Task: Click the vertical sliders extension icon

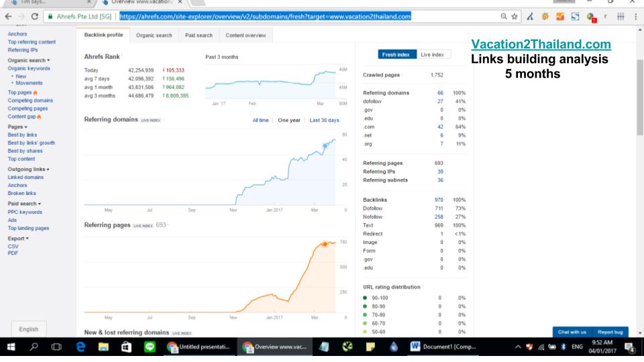Action: (621, 17)
